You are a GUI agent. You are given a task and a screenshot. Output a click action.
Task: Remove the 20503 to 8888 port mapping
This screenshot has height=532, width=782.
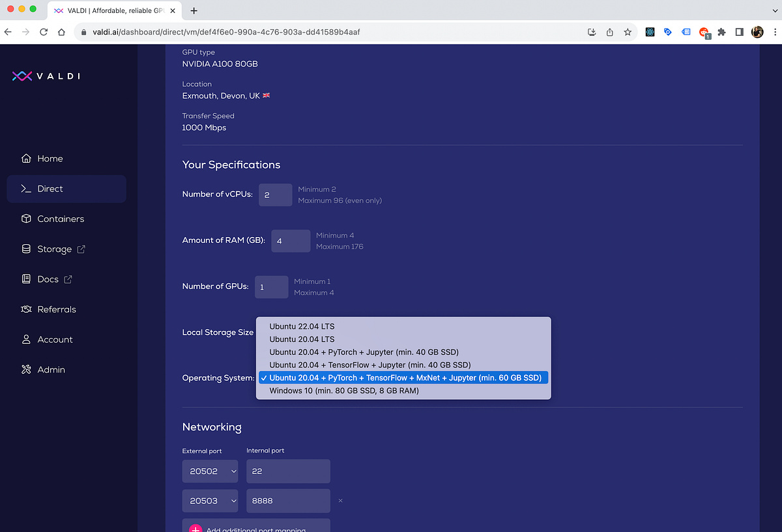340,501
